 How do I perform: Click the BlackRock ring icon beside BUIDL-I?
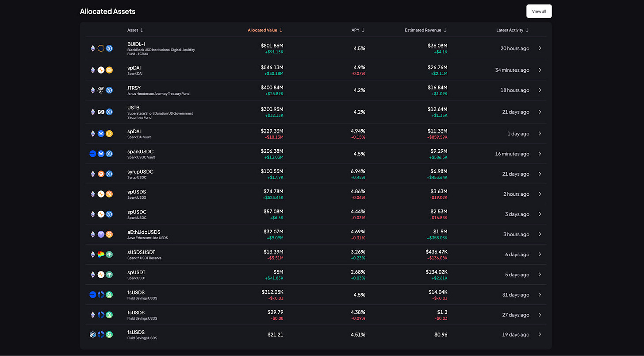pyautogui.click(x=101, y=48)
